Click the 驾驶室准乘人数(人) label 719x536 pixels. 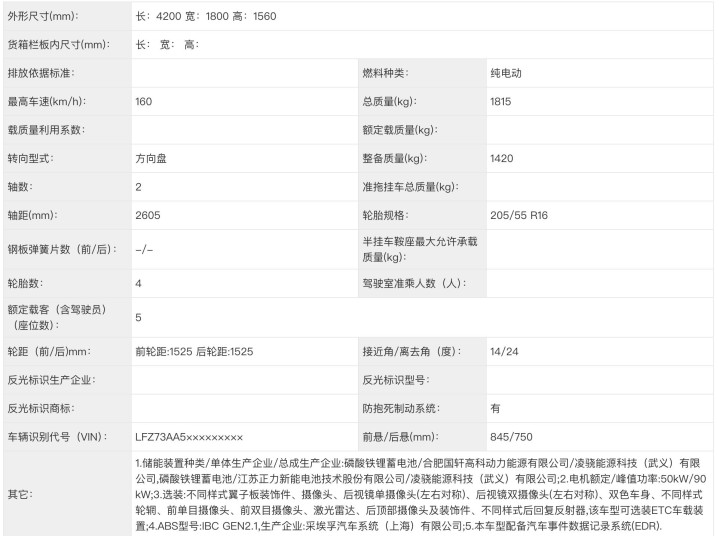[414, 283]
